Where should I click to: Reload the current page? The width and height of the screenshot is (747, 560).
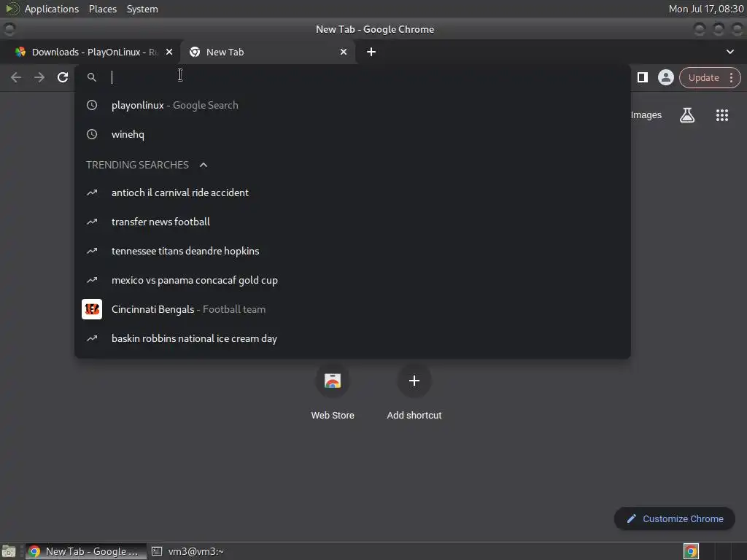tap(63, 77)
